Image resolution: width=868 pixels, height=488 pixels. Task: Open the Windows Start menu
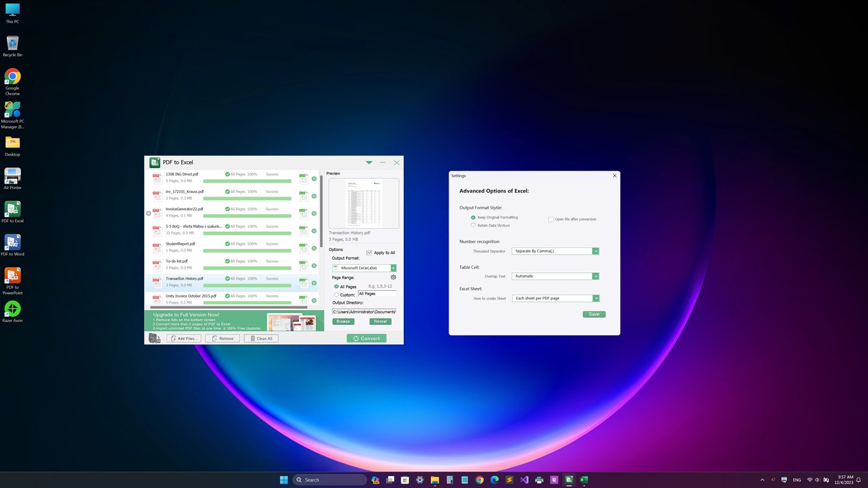click(x=282, y=479)
